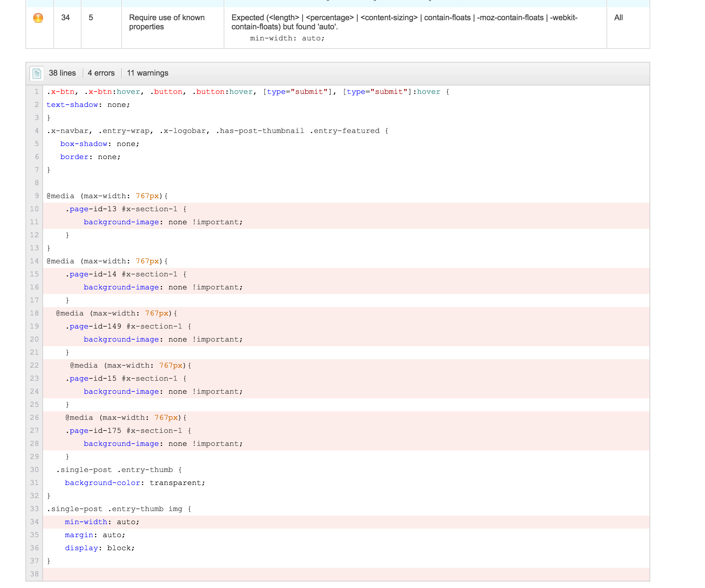Click the text-shadow: none declaration on line 2
The image size is (705, 588).
(88, 105)
